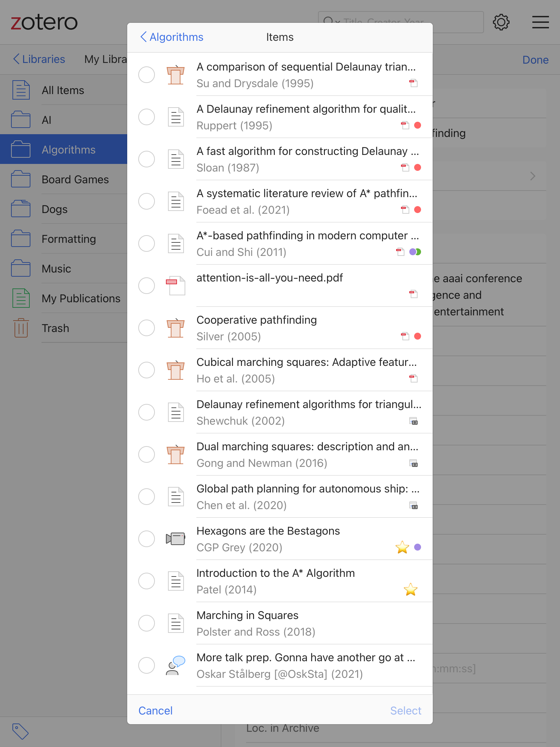560x747 pixels.
Task: Click the video recording icon for Hexagons are the Bestagons
Action: pyautogui.click(x=176, y=539)
